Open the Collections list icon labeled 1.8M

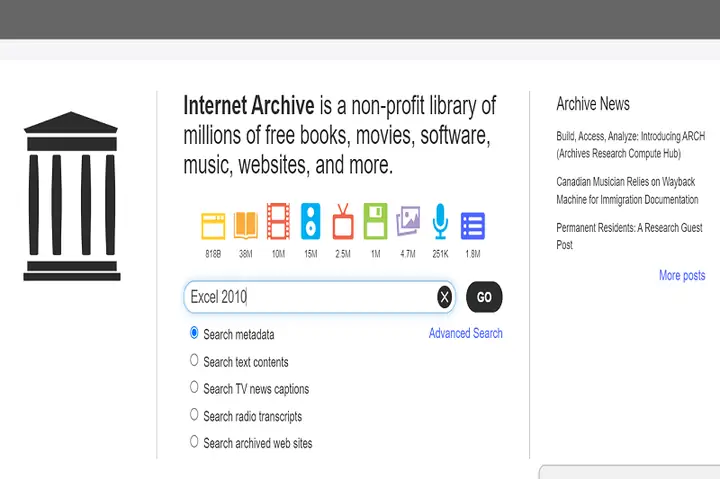472,225
